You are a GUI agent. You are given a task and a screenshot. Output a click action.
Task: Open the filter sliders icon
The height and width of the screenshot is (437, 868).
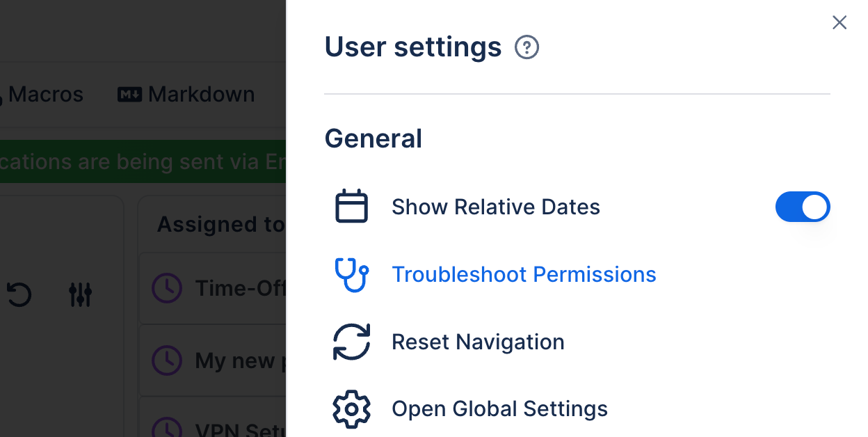pos(80,294)
